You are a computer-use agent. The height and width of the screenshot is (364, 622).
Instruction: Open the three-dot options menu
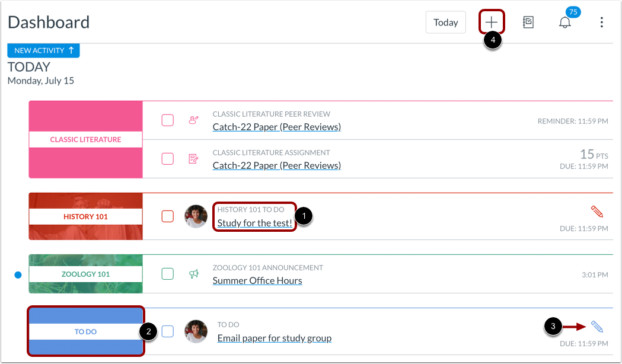pyautogui.click(x=601, y=22)
